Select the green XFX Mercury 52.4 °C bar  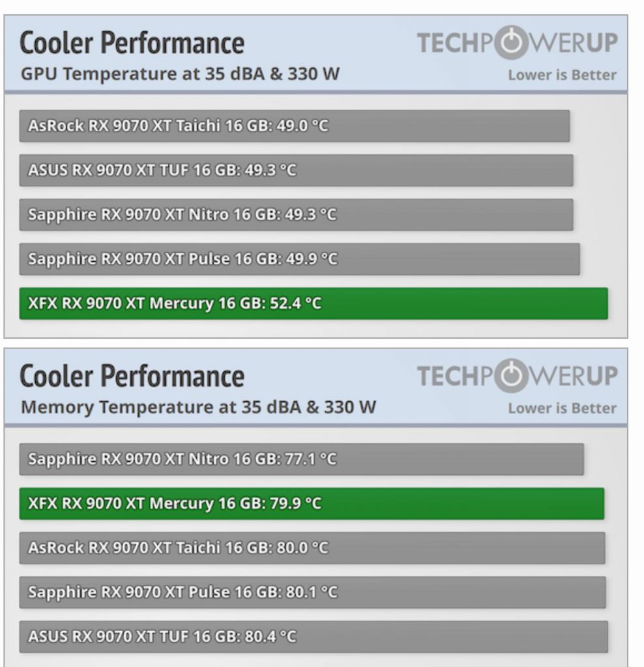point(313,303)
